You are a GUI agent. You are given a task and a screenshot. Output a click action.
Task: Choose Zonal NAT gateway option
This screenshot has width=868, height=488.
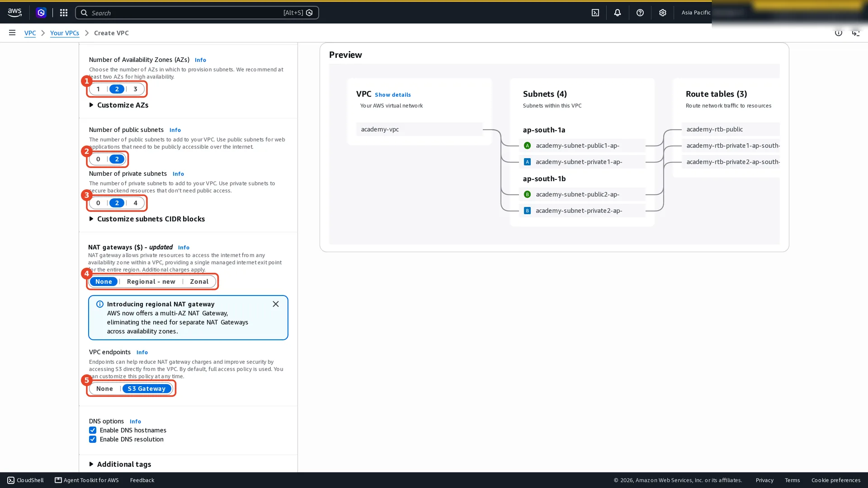(199, 282)
